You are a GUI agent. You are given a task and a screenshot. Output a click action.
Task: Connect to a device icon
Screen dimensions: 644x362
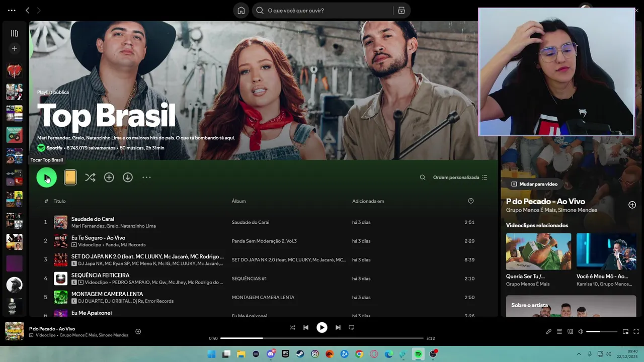pos(570,331)
